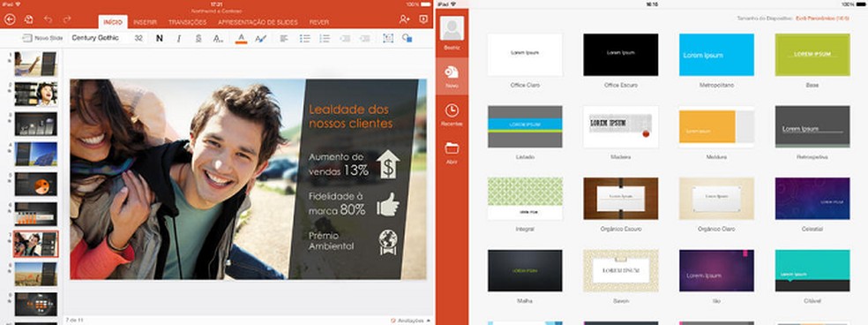Open the font size 32 dropdown
Image resolution: width=868 pixels, height=325 pixels.
tap(138, 38)
